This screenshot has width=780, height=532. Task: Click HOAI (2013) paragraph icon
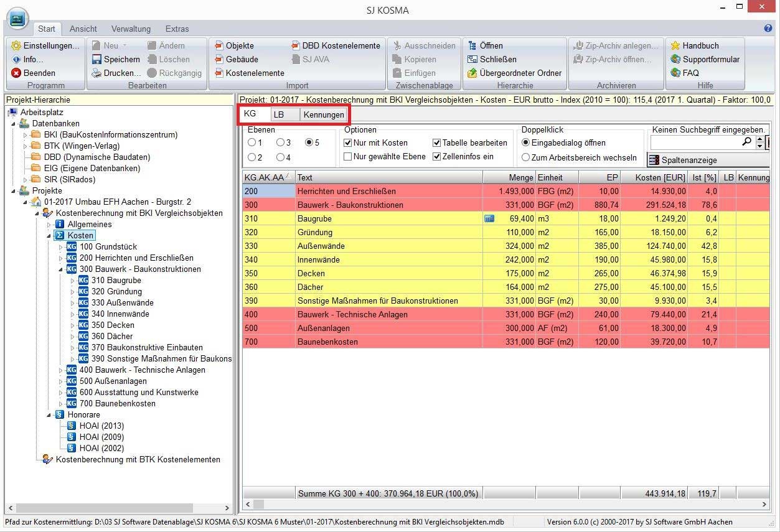pos(71,426)
